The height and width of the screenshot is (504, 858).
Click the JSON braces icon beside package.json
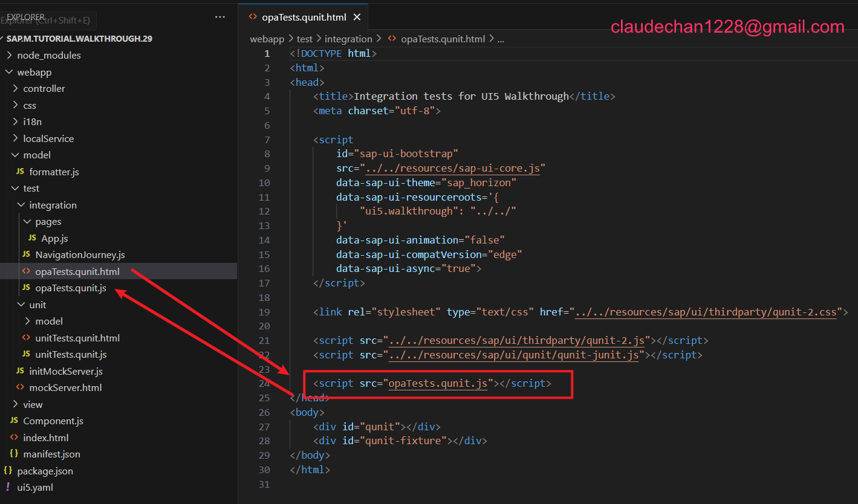[8, 471]
